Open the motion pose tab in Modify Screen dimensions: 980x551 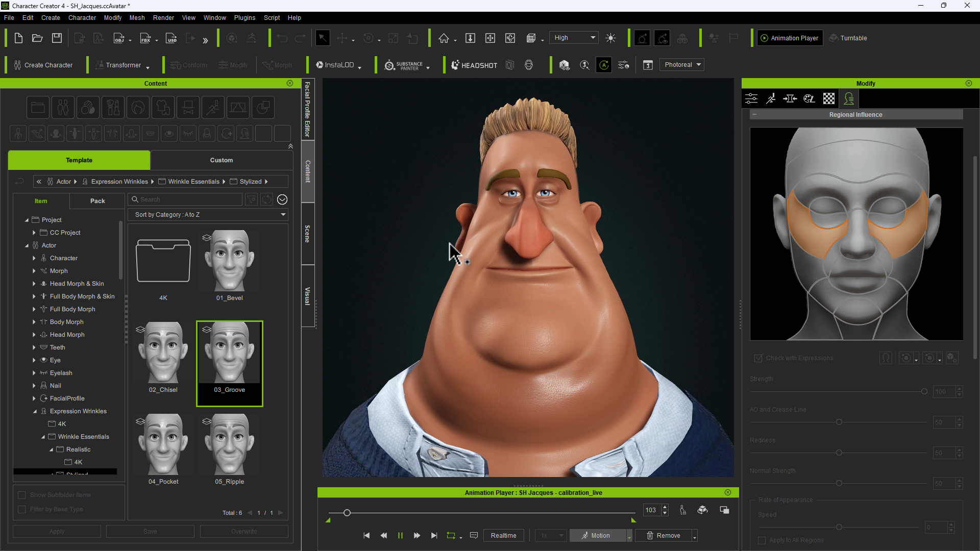tap(771, 98)
